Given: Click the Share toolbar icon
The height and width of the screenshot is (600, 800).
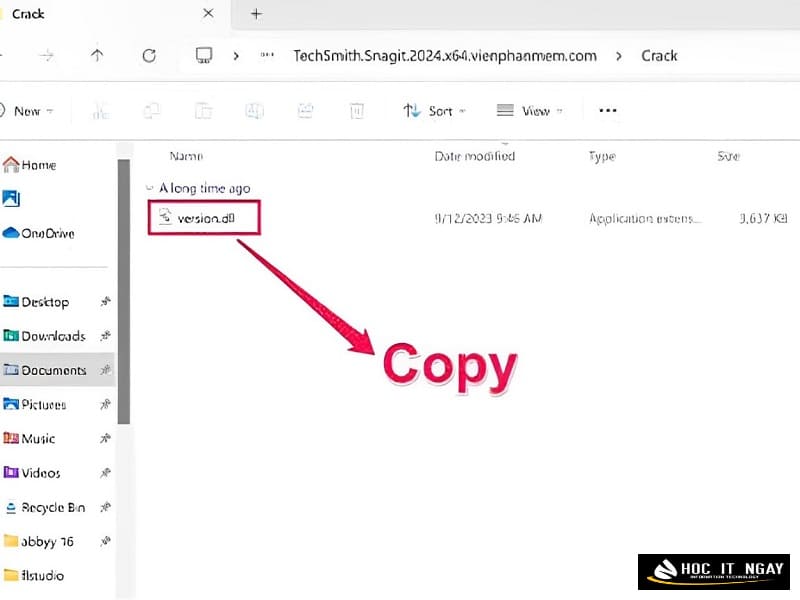Looking at the screenshot, I should (x=306, y=111).
